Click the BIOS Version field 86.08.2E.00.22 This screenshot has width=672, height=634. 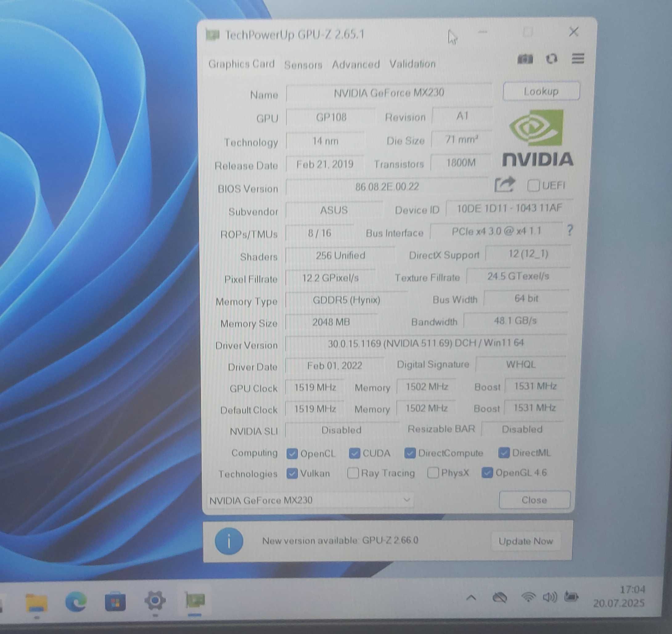pos(387,187)
